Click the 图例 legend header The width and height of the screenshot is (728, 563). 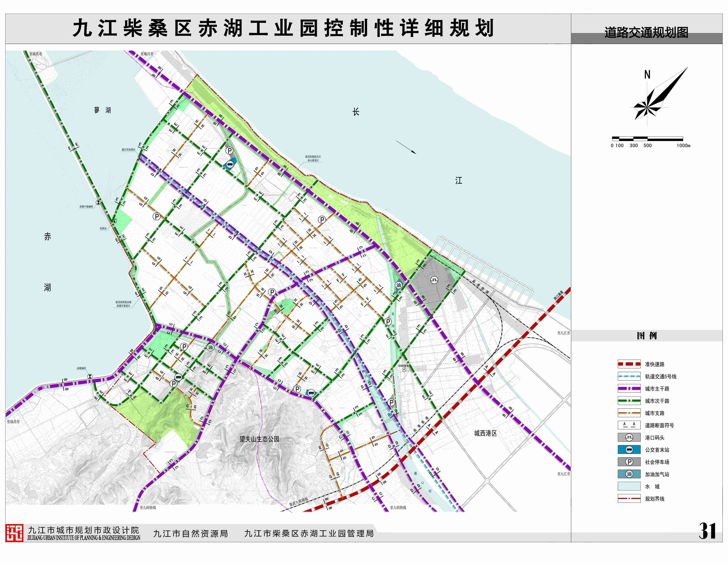647,336
